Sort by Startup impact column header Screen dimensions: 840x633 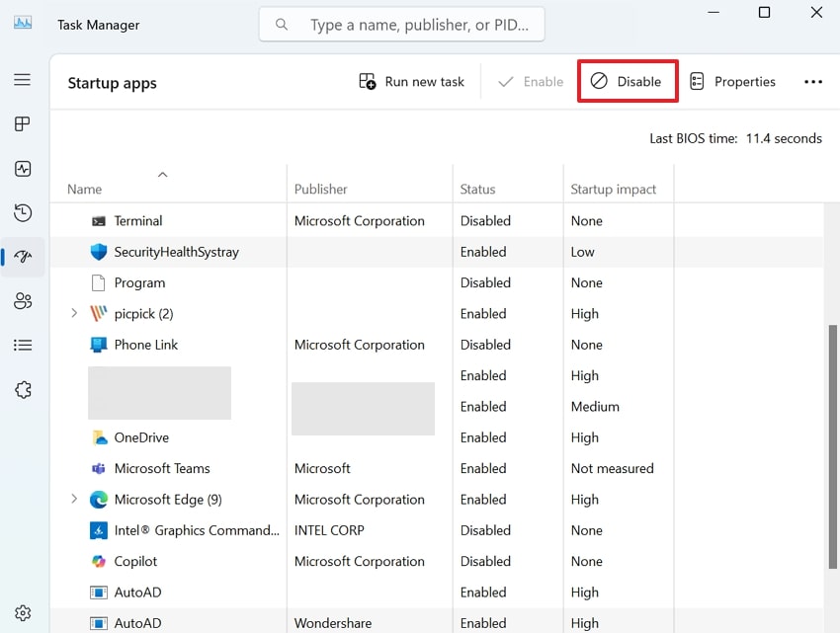coord(613,189)
